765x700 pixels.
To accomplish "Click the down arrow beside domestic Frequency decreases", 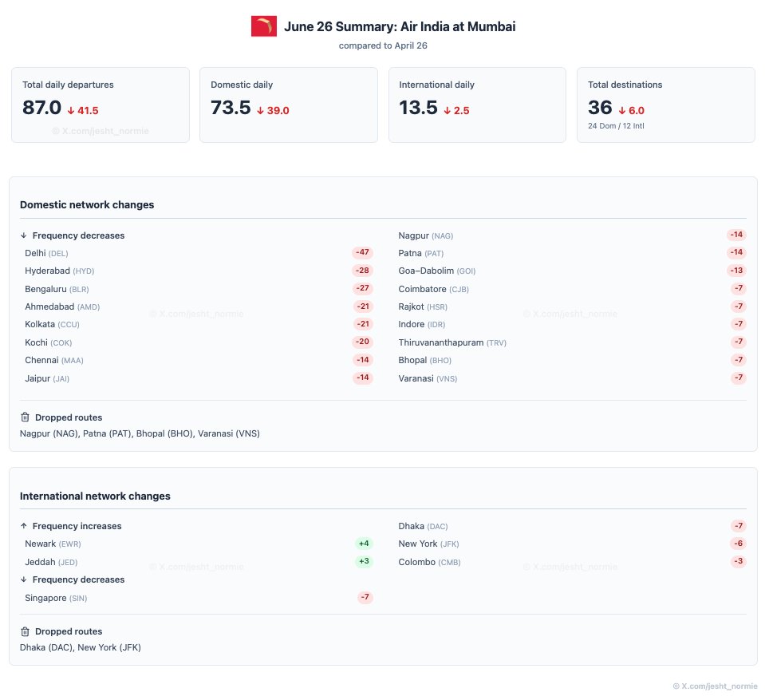I will point(23,235).
